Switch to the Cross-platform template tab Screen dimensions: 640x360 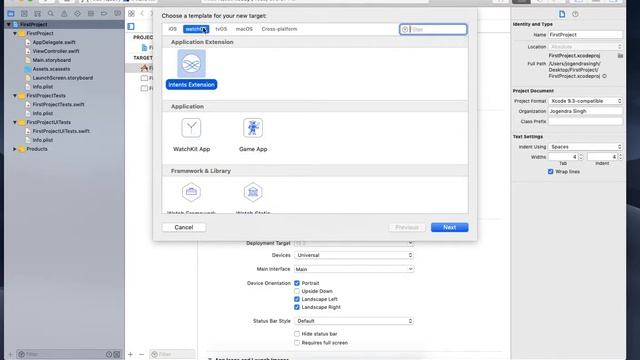[x=279, y=29]
